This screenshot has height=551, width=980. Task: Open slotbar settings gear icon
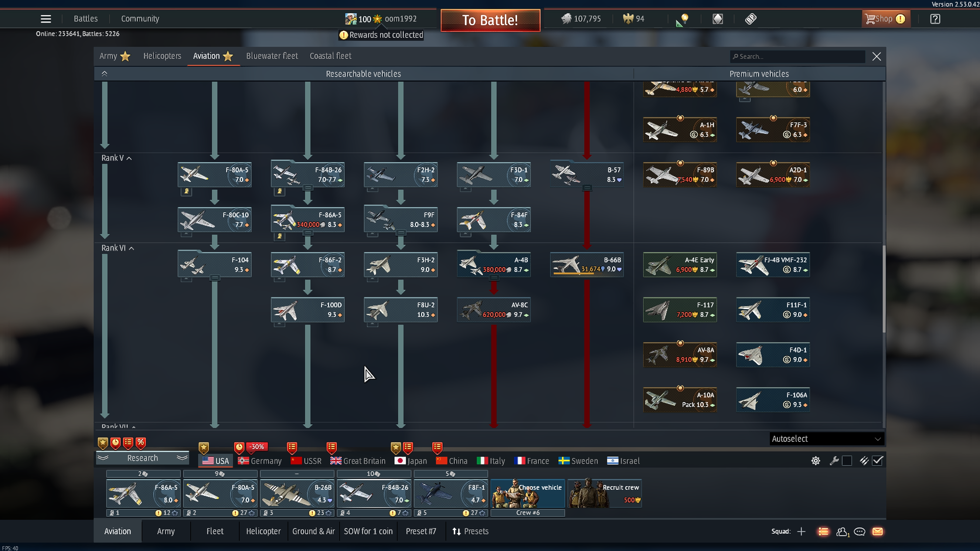pos(816,461)
